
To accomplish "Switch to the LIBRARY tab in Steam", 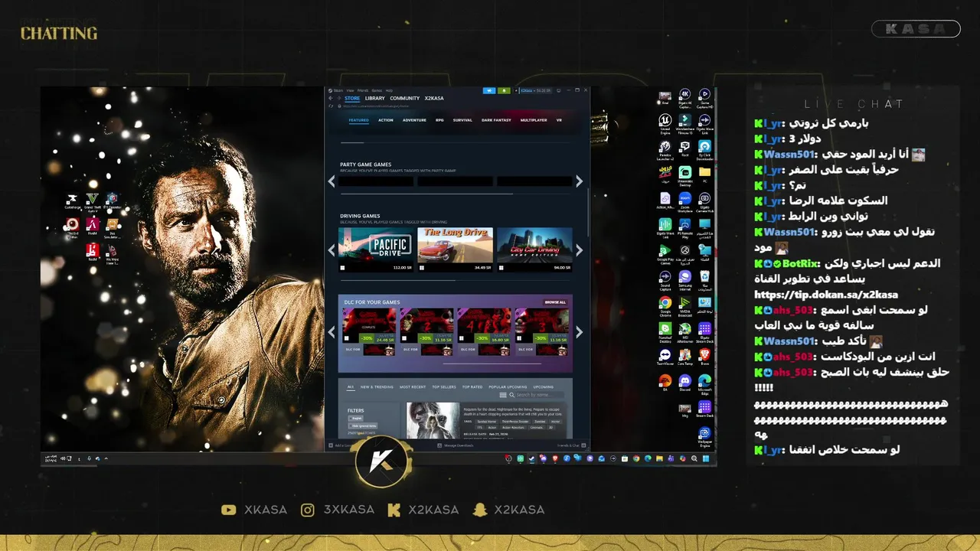I will click(x=375, y=98).
